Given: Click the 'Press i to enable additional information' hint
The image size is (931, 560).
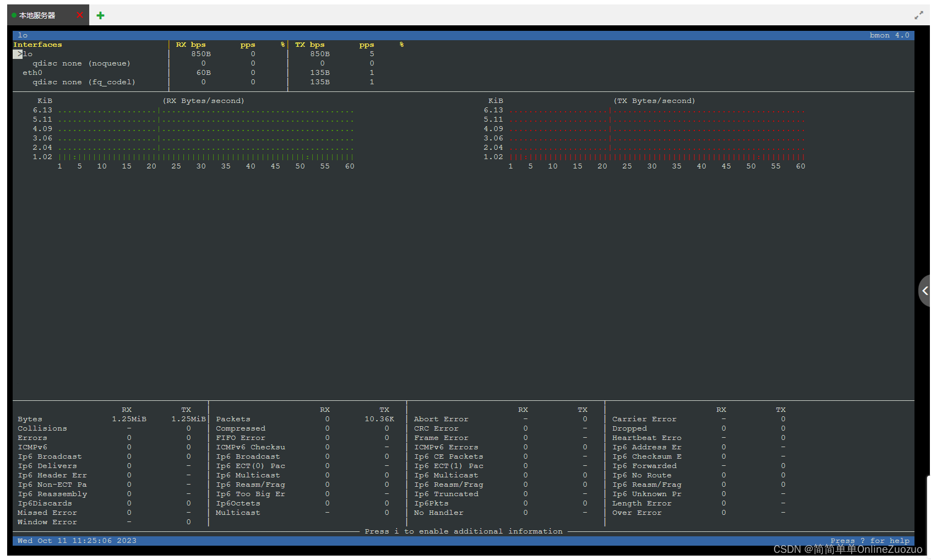Looking at the screenshot, I should 464,531.
